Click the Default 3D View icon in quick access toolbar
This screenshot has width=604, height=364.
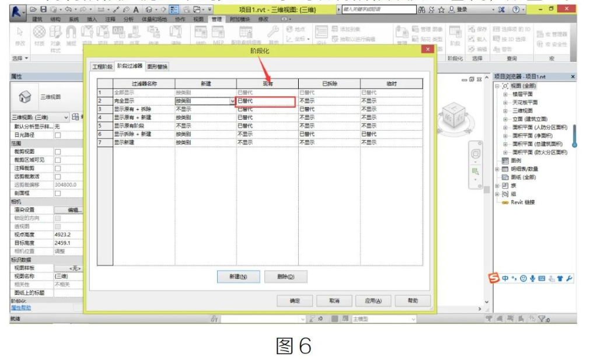coord(149,10)
